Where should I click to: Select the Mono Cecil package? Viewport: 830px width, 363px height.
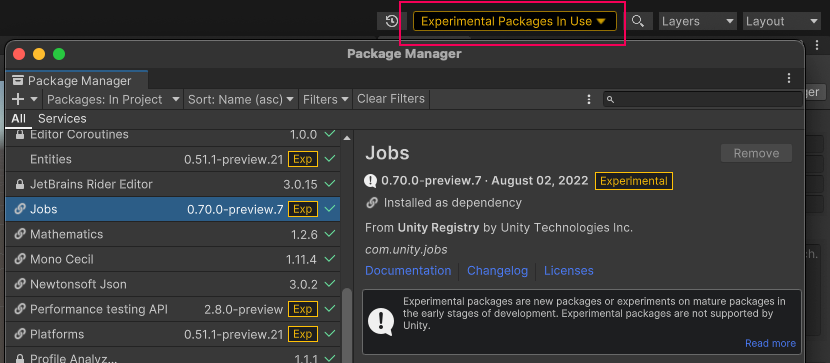pyautogui.click(x=173, y=259)
